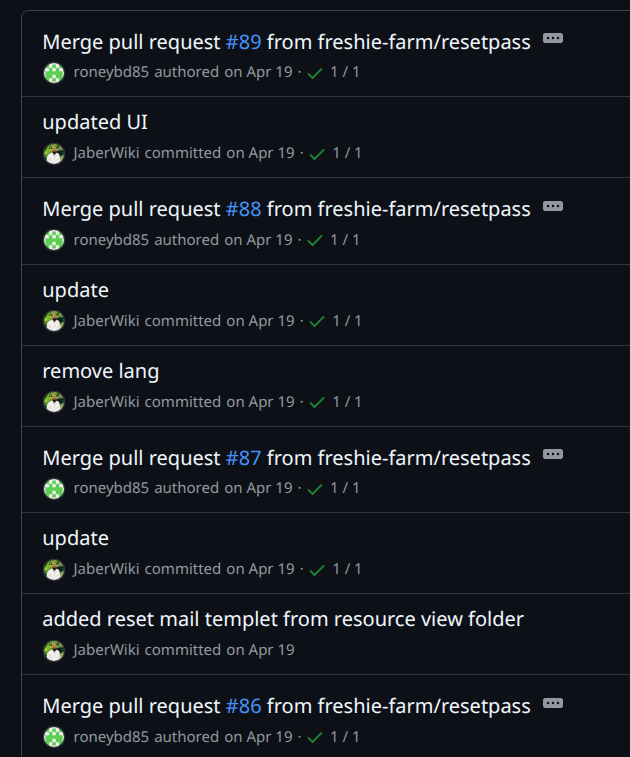Open 'added reset mail templet' commit

pos(282,619)
